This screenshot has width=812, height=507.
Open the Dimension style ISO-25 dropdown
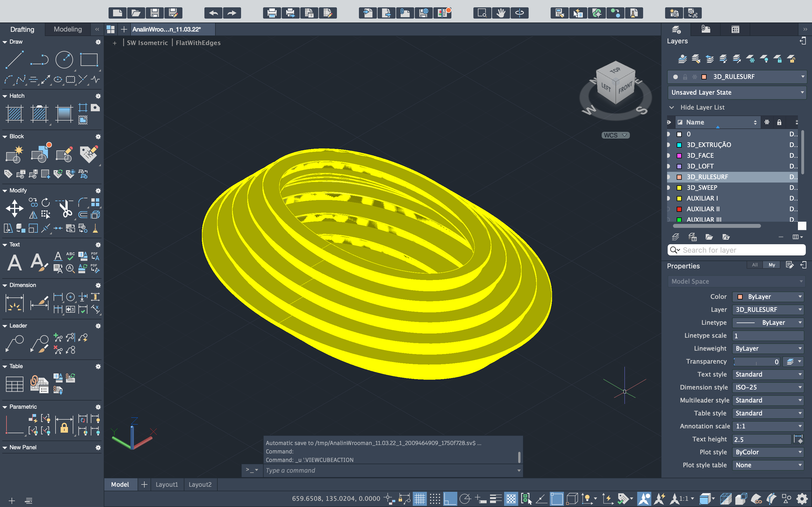click(x=768, y=387)
